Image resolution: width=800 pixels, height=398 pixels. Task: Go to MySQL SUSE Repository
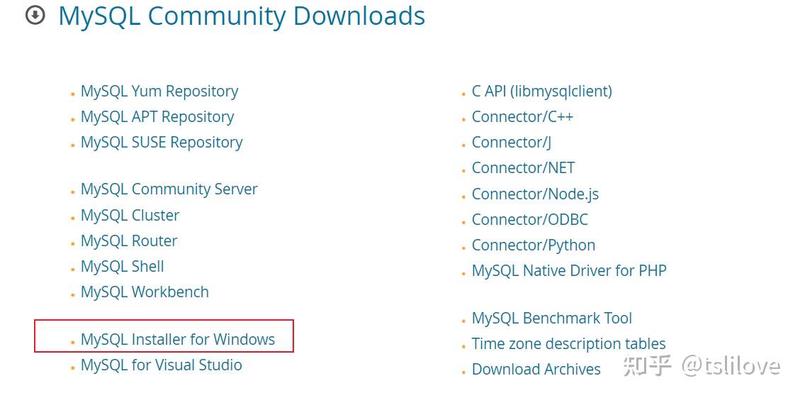tap(162, 142)
